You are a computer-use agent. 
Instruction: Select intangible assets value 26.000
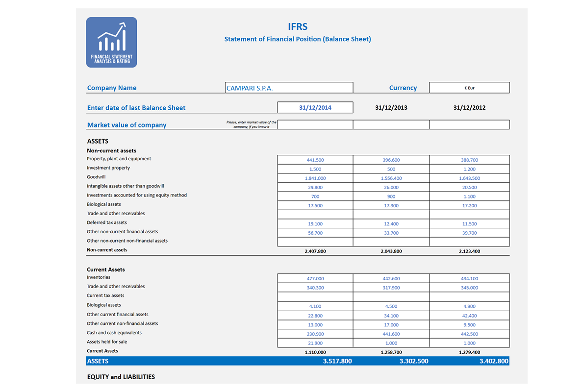tap(391, 187)
